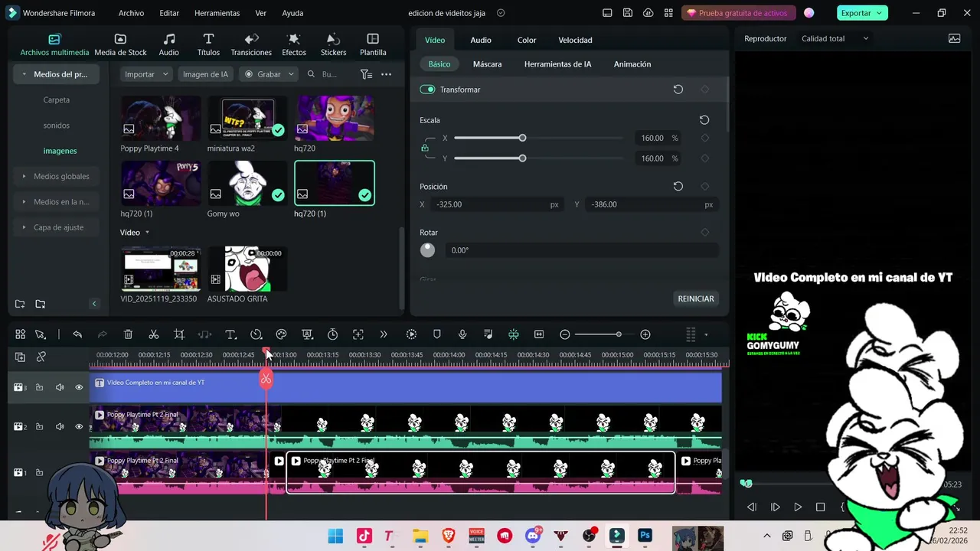Open the Transiciones tab
980x551 pixels.
[251, 45]
